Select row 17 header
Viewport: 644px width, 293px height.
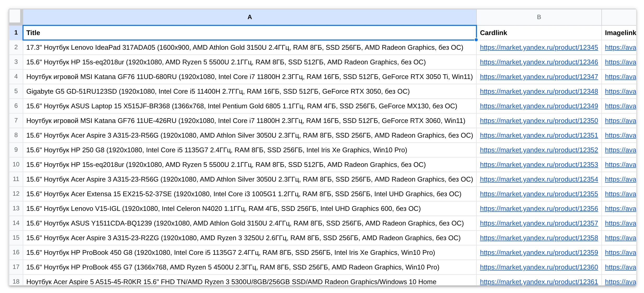(16, 267)
